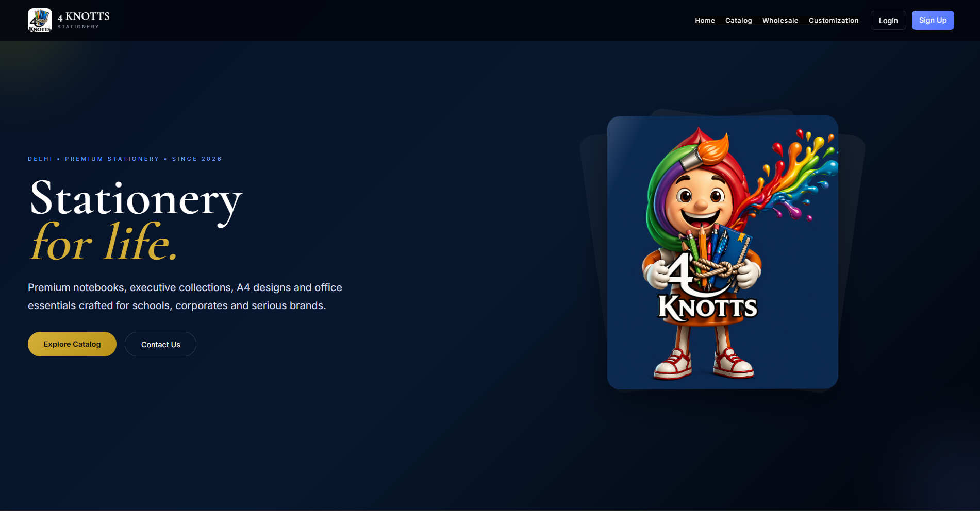Click the "Premium notebooks, executive collections" description paragraph
980x511 pixels.
pos(185,297)
